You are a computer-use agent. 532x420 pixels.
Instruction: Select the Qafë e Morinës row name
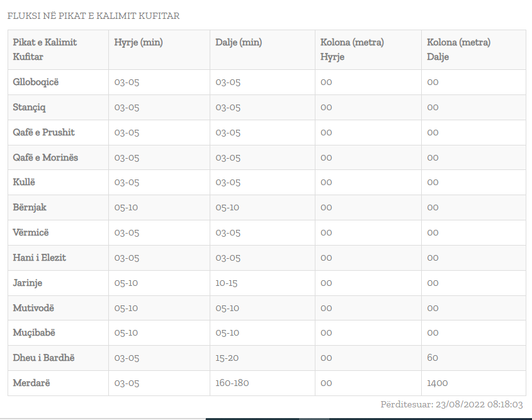[x=45, y=157]
